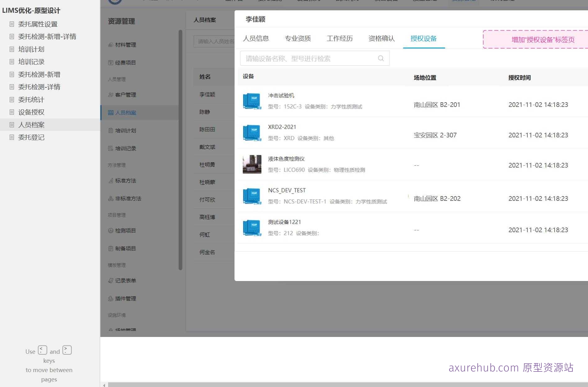
Task: Click the 制备项目 sidebar icon
Action: pyautogui.click(x=111, y=248)
